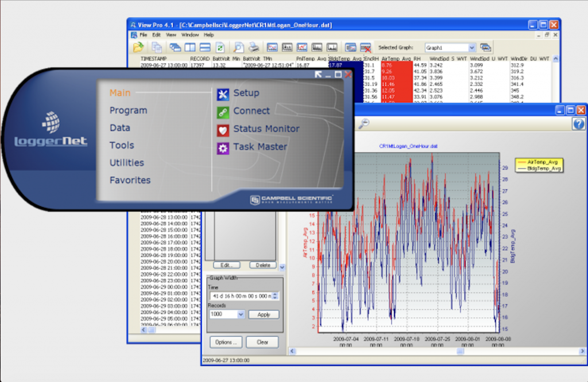Create a new line graph
Image resolution: width=588 pixels, height=382 pixels.
pos(272,47)
